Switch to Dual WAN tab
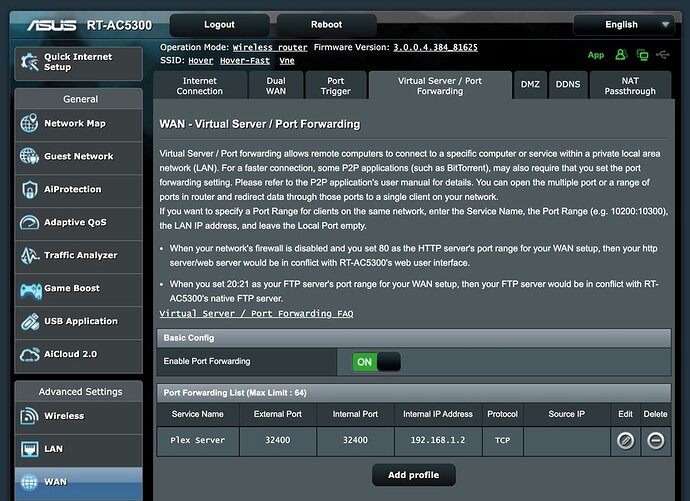Viewport: 690px width, 501px height. point(276,86)
